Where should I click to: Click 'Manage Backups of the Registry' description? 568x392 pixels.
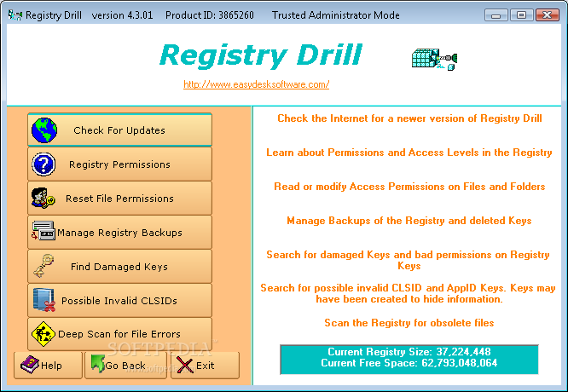(x=409, y=221)
